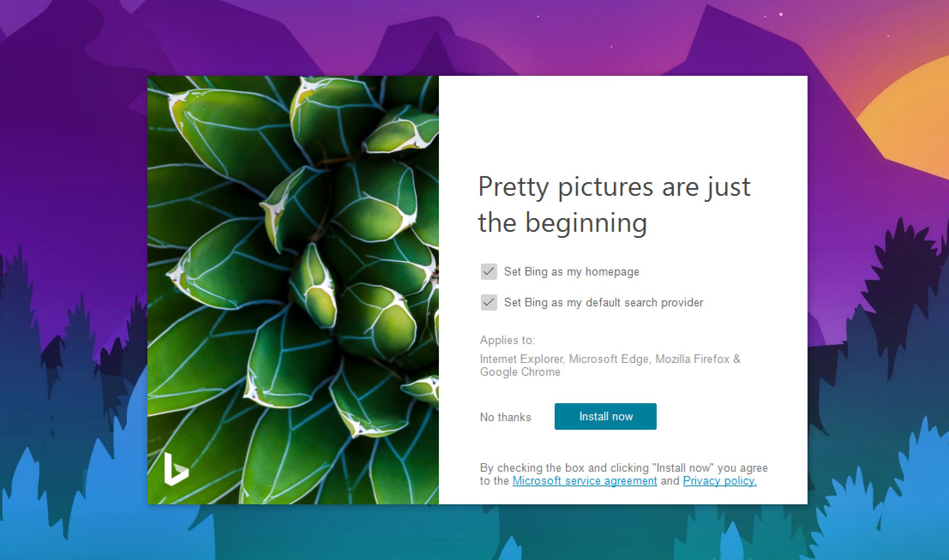
Task: Open the Privacy policy link
Action: pyautogui.click(x=720, y=481)
